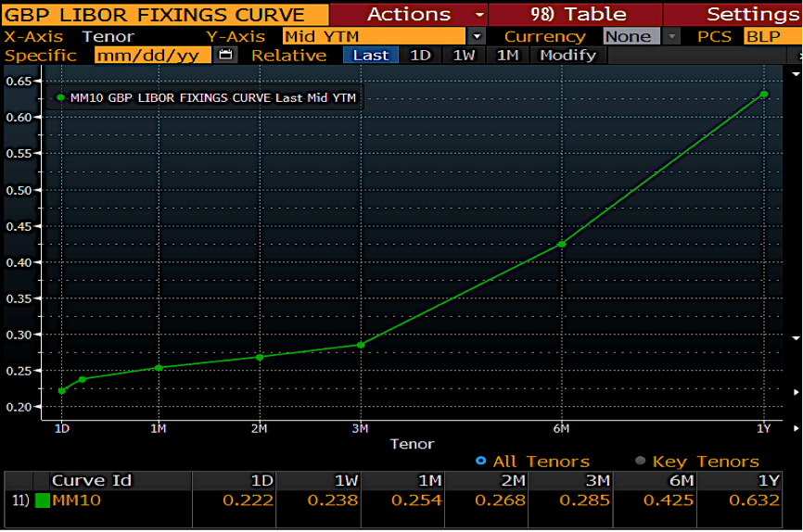Select the Key Tenors radio button
This screenshot has width=803, height=532.
[640, 461]
